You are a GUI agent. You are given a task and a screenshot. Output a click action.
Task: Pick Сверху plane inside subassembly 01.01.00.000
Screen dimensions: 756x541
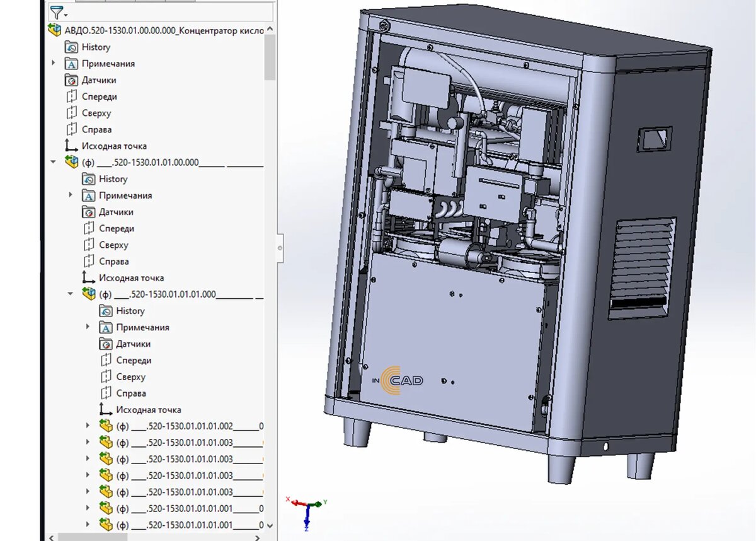click(105, 245)
